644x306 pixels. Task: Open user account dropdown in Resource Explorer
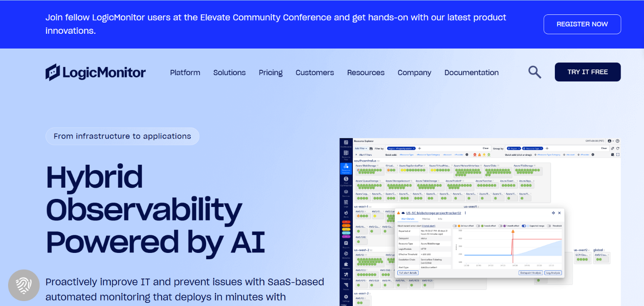pyautogui.click(x=611, y=141)
